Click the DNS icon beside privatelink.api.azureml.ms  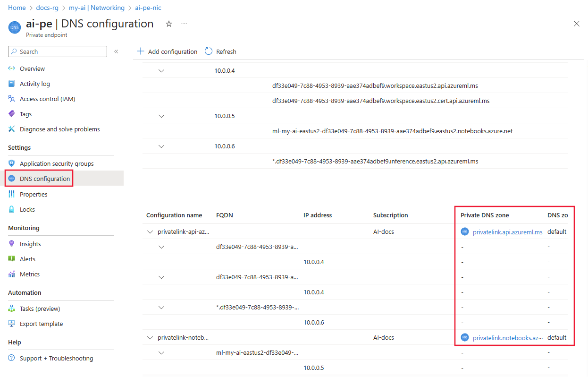click(x=465, y=231)
